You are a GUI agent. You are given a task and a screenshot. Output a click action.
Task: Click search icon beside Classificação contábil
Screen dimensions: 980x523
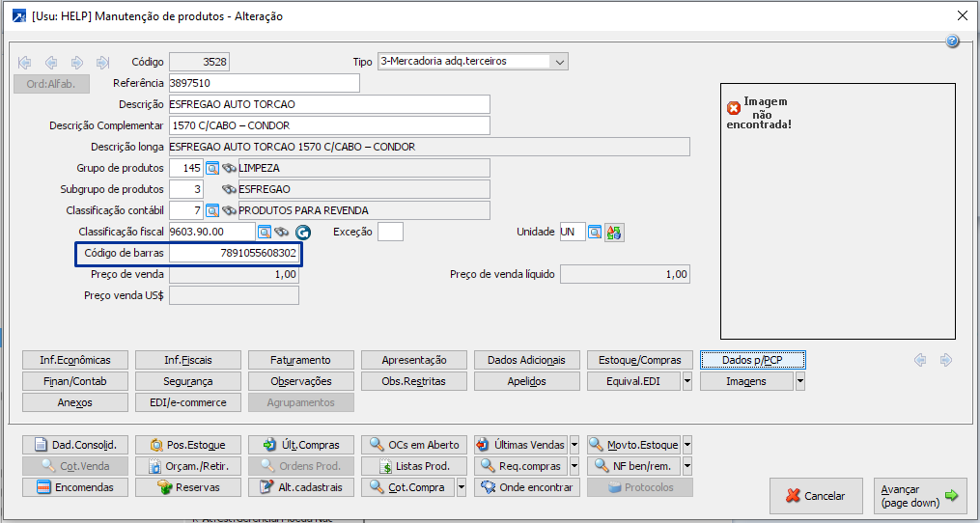click(212, 210)
